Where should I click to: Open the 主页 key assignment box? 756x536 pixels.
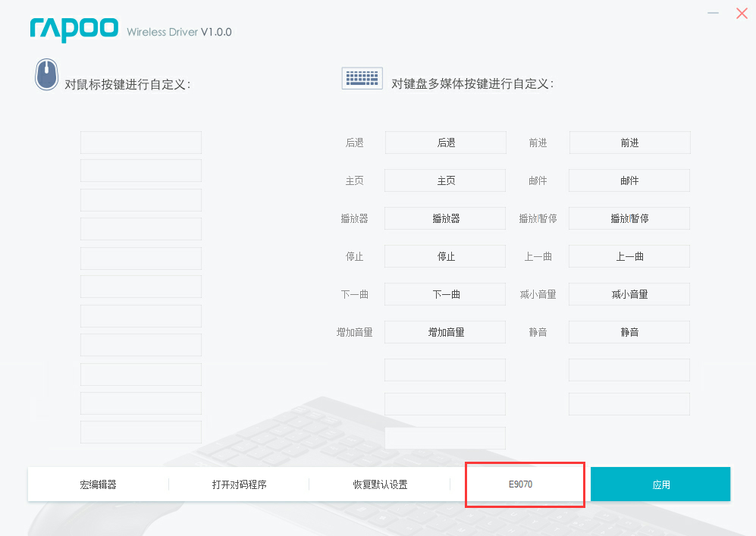pyautogui.click(x=445, y=180)
